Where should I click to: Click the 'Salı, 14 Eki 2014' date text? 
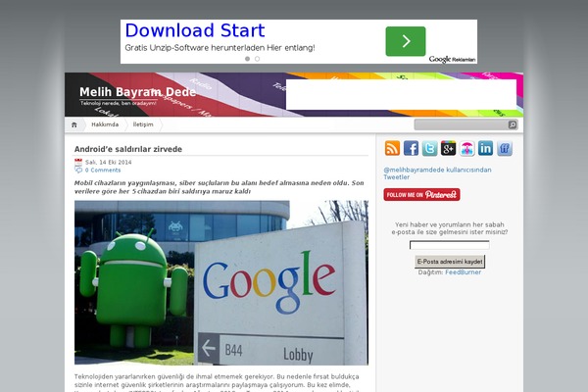109,163
